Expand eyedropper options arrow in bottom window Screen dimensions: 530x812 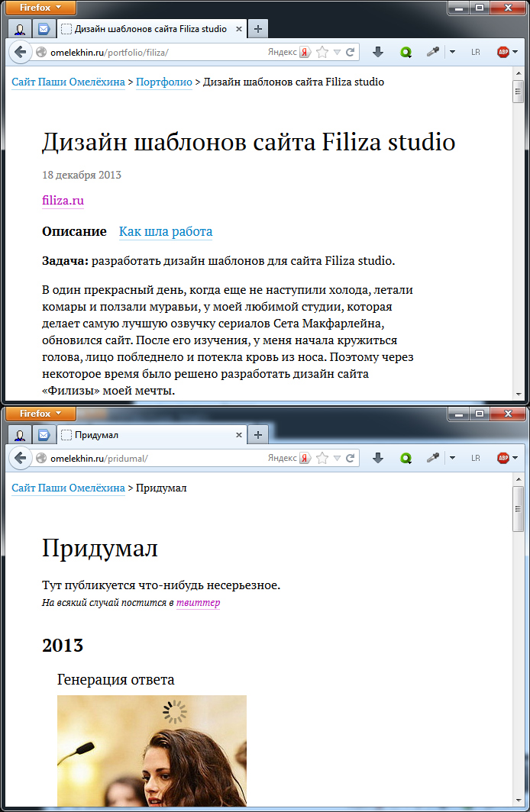point(452,458)
